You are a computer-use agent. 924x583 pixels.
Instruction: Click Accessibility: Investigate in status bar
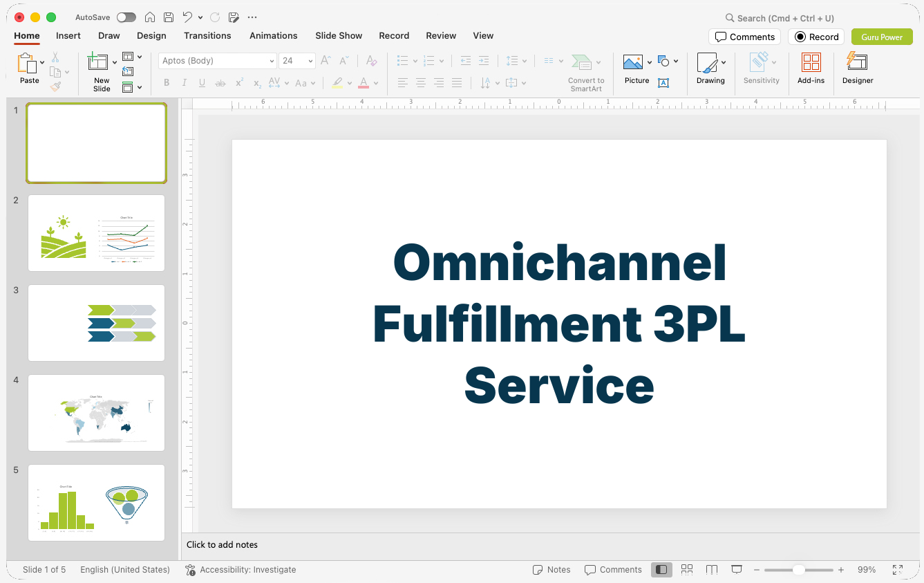241,570
